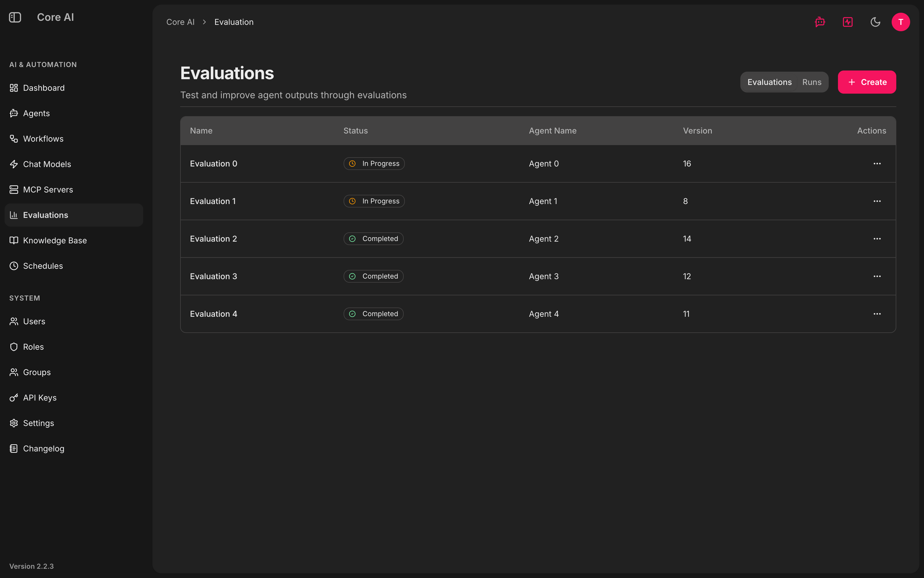Click In Progress badge for Evaluation 0

pyautogui.click(x=374, y=164)
